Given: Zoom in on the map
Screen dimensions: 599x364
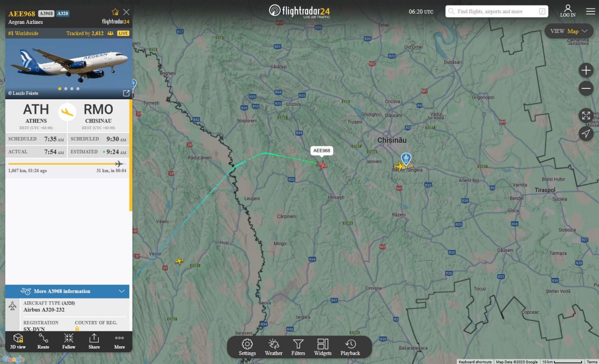Looking at the screenshot, I should tap(586, 71).
